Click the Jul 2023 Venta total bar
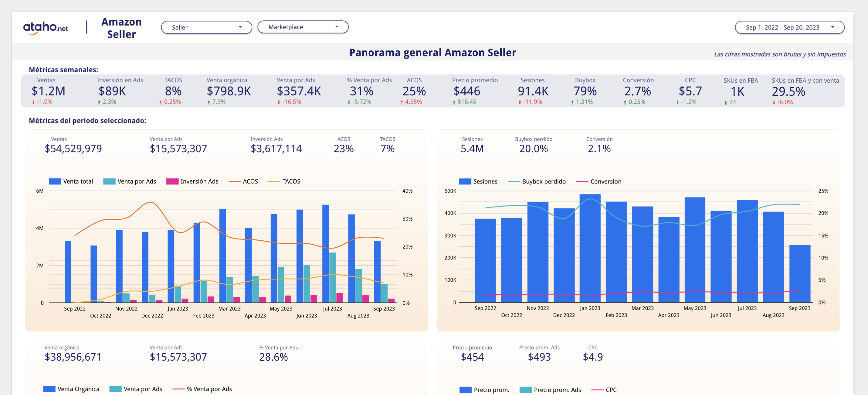The height and width of the screenshot is (395, 868). click(325, 254)
